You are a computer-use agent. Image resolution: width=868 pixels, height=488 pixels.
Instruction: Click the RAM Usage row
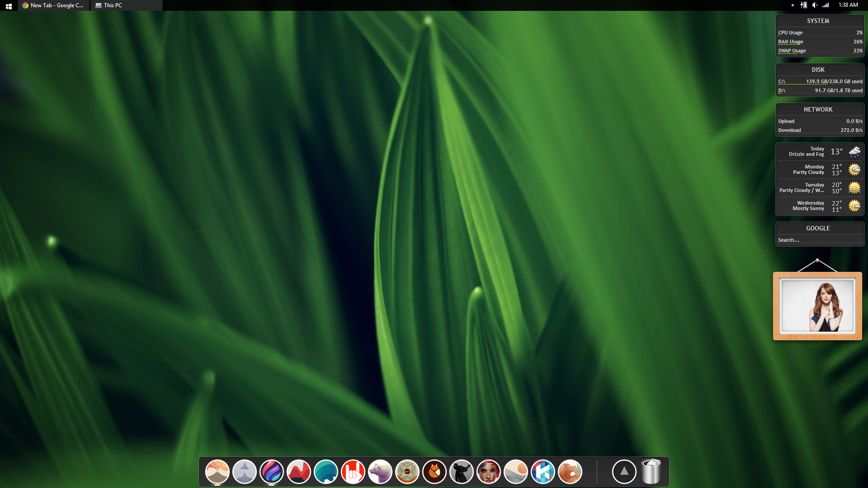click(820, 42)
